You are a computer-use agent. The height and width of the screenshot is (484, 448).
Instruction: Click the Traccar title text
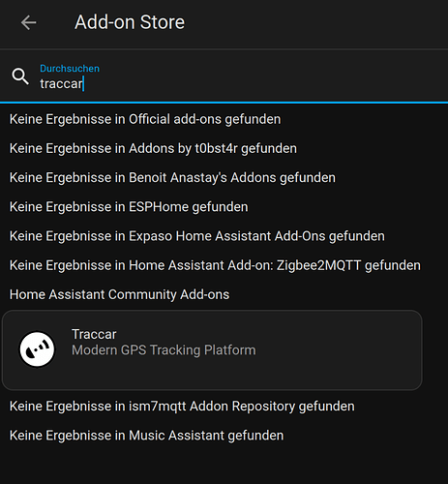pyautogui.click(x=94, y=334)
